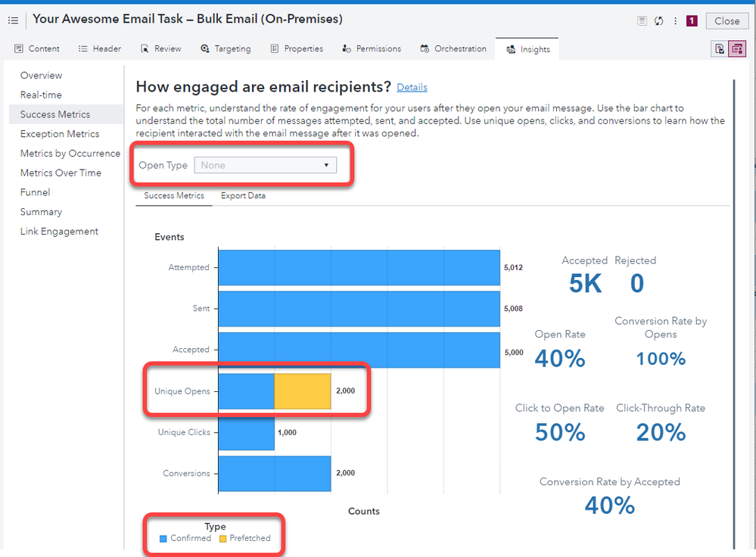Switch to the Content tab
The image size is (756, 557).
tap(37, 48)
